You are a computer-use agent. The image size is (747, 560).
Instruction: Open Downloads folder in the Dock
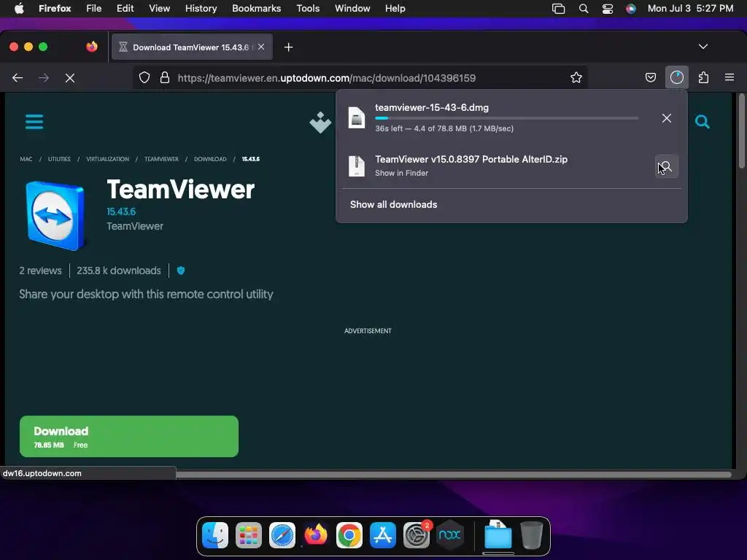coord(498,535)
